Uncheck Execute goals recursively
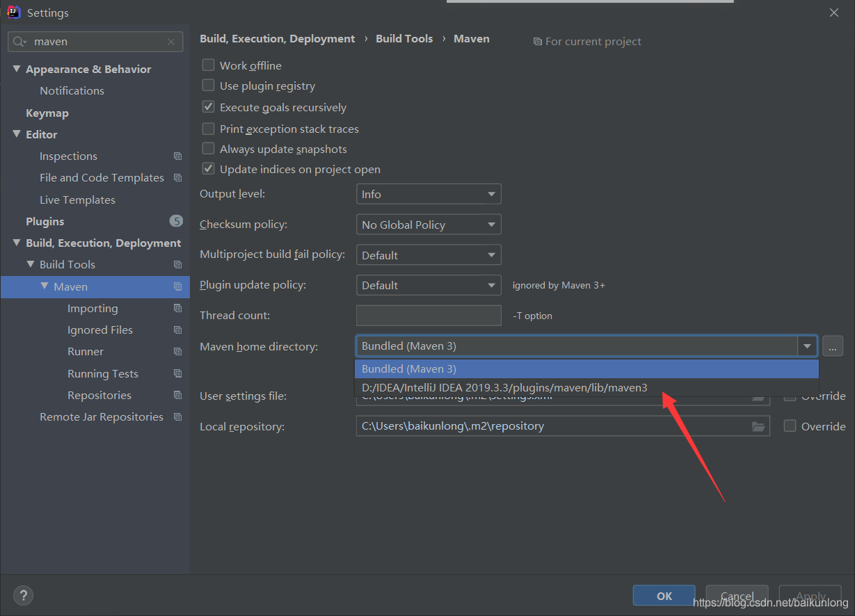This screenshot has width=855, height=616. coord(208,107)
